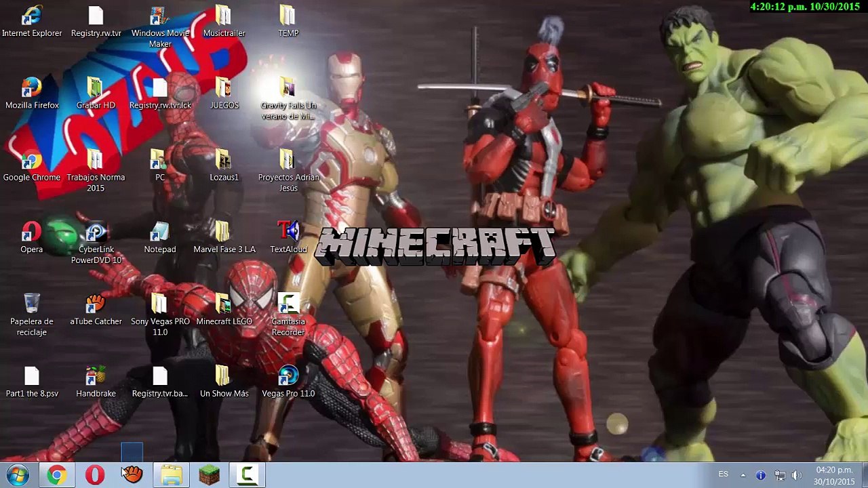Select the Minecraft LEGO folder
This screenshot has height=488, width=868.
click(x=224, y=310)
